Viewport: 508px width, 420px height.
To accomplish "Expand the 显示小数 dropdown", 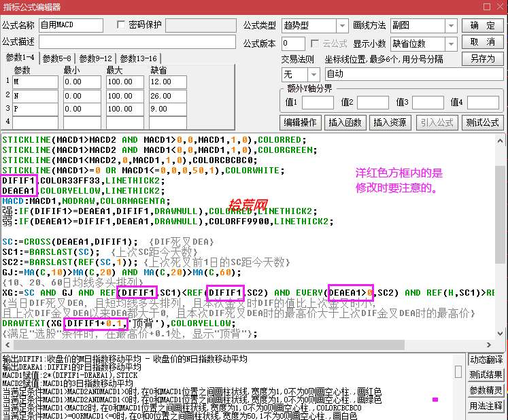I will coord(451,43).
